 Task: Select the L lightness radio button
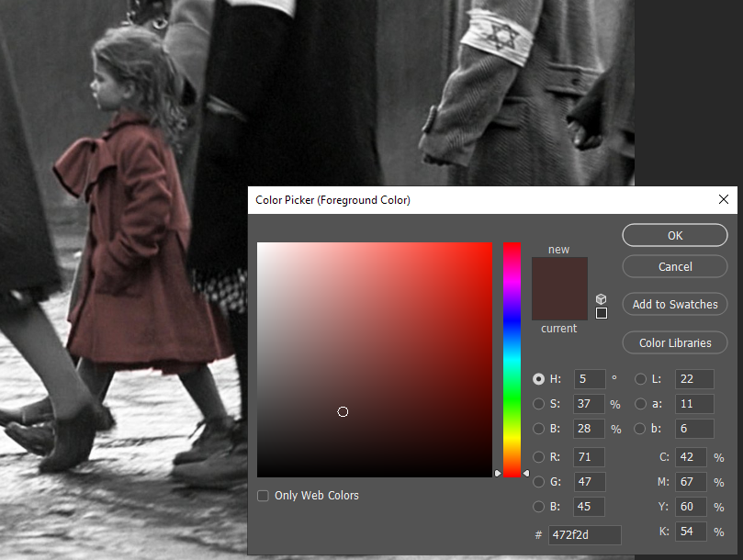640,379
